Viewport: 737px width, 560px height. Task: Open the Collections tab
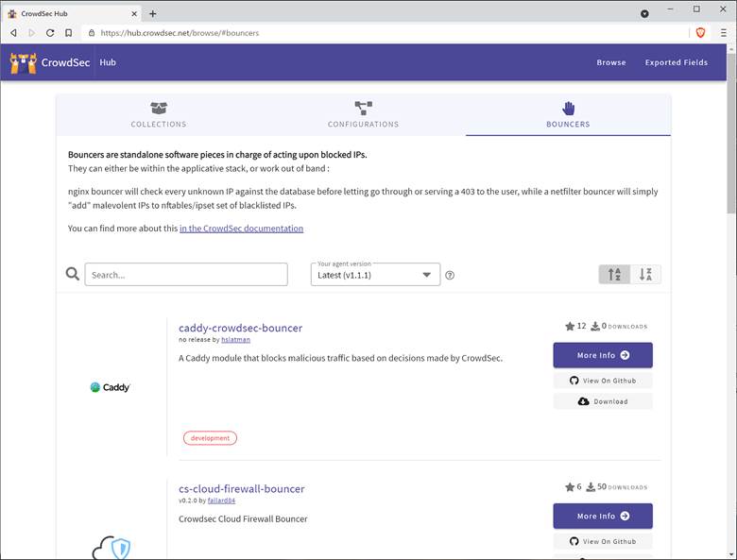(159, 115)
